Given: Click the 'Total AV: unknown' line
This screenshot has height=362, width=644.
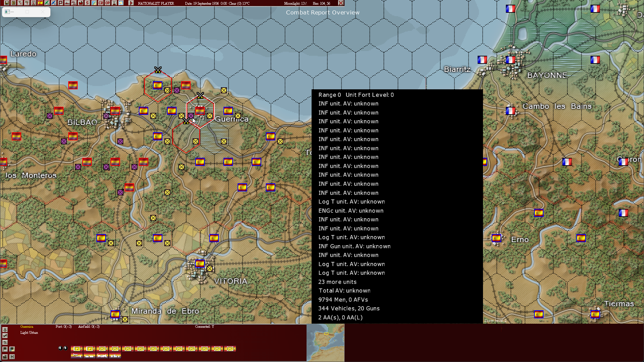Looking at the screenshot, I should click(x=344, y=291).
